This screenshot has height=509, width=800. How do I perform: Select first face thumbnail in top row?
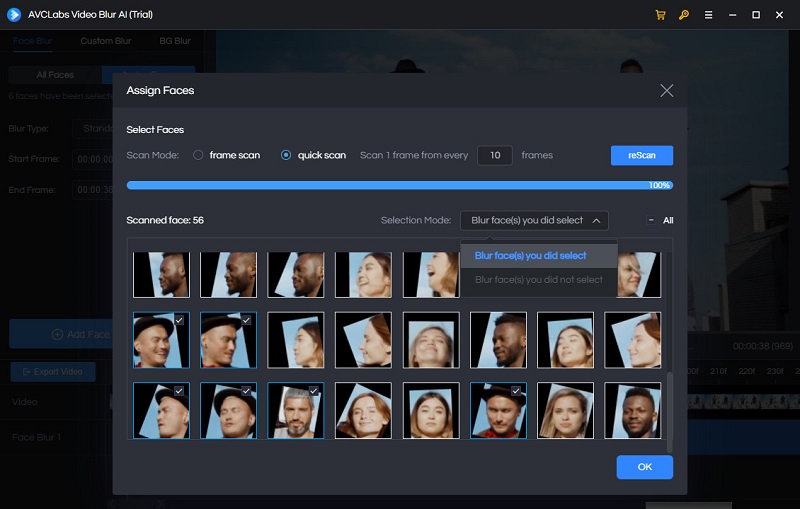pyautogui.click(x=161, y=274)
